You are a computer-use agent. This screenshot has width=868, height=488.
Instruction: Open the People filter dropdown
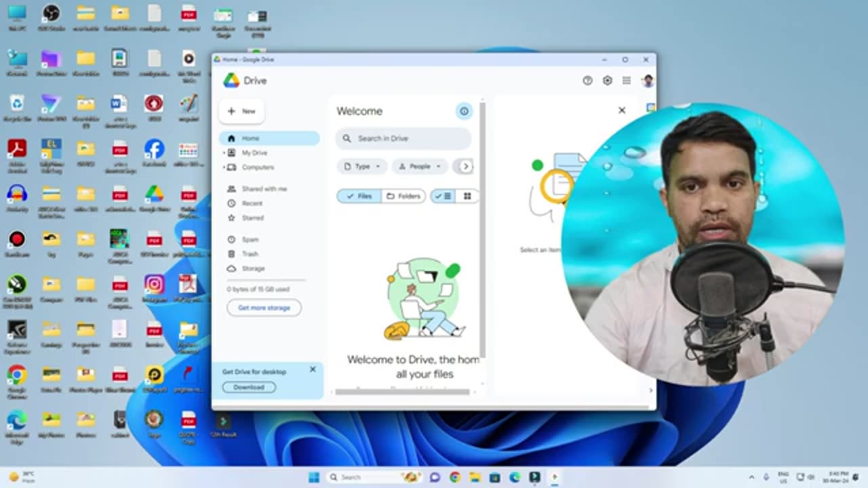420,166
